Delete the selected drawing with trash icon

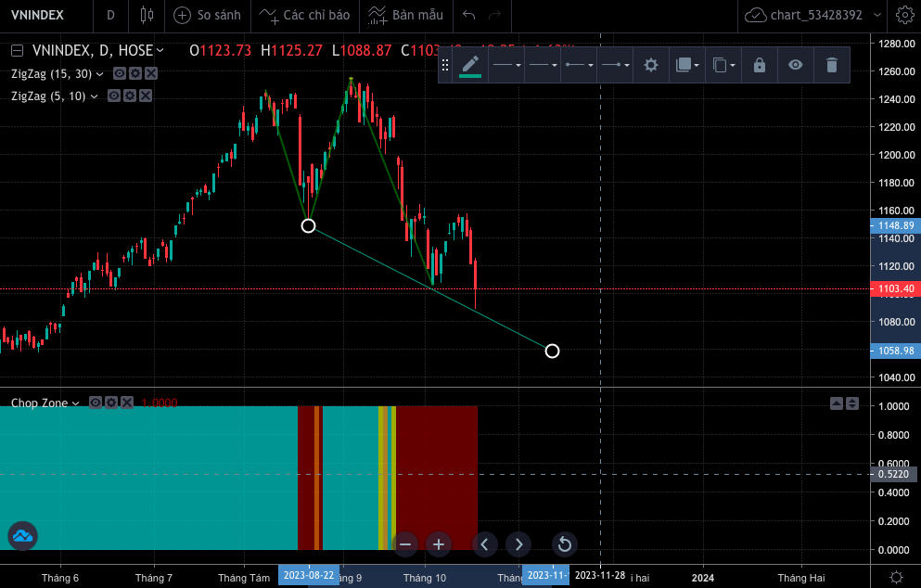[x=831, y=65]
